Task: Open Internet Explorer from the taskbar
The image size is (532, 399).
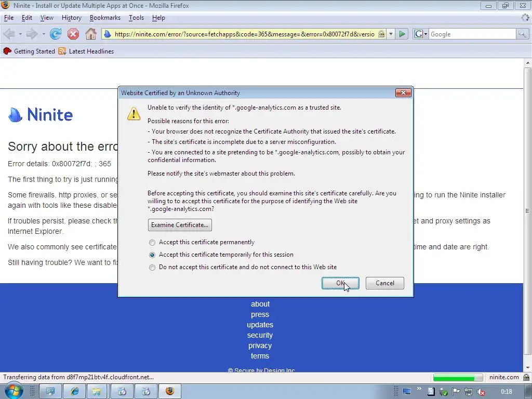Action: tap(74, 392)
